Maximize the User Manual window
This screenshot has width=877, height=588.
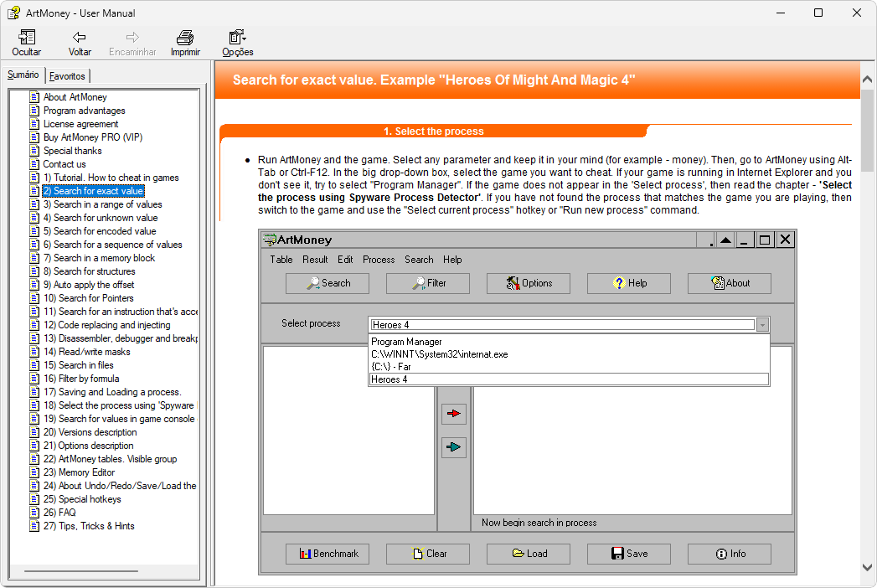click(818, 13)
